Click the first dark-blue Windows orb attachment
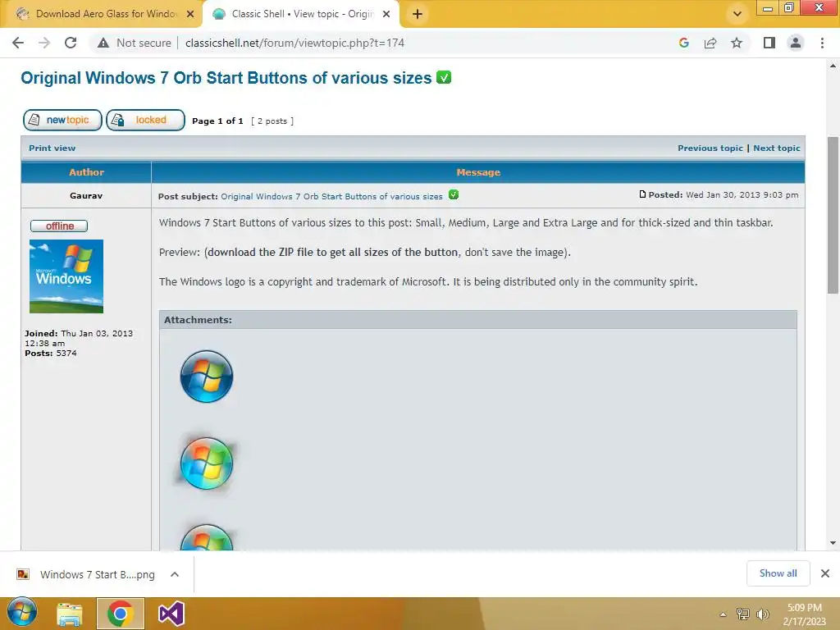 click(207, 377)
